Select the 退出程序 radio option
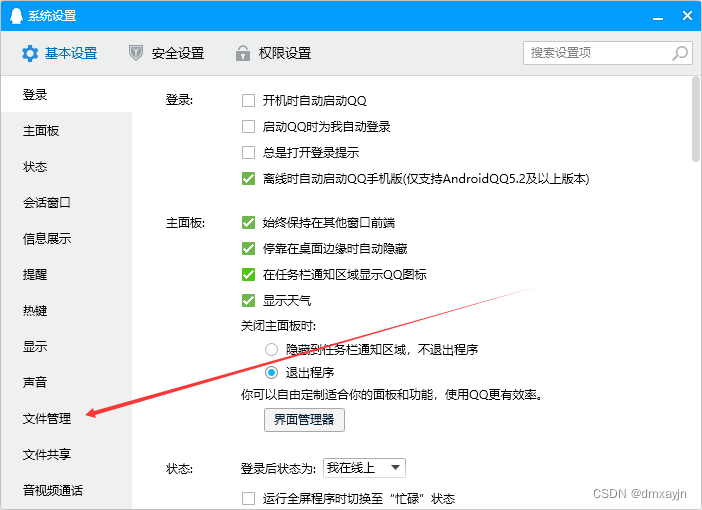The width and height of the screenshot is (702, 510). pos(271,373)
